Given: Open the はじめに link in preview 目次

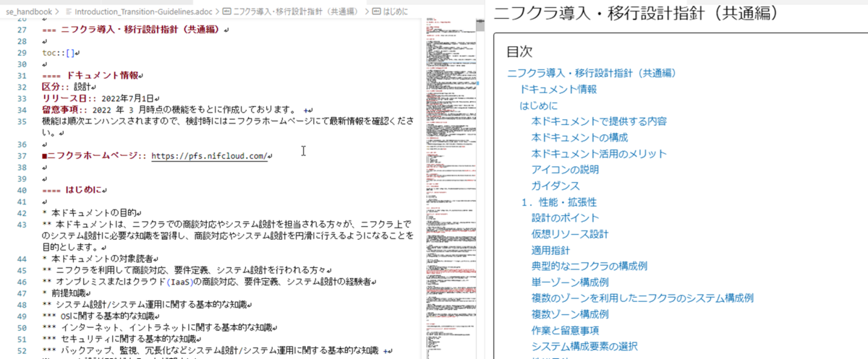Looking at the screenshot, I should 538,105.
